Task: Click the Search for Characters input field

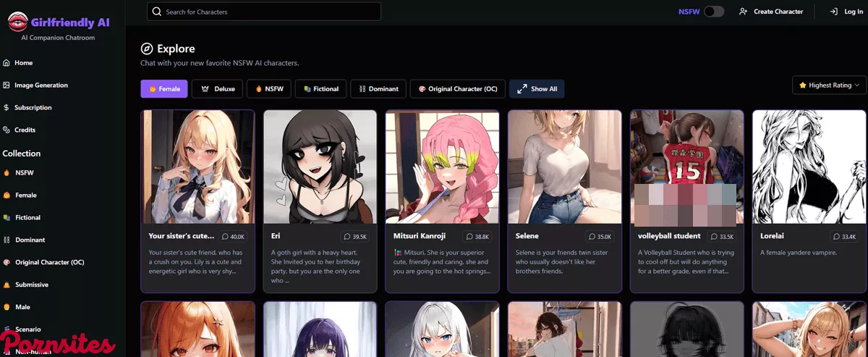Action: pos(268,12)
